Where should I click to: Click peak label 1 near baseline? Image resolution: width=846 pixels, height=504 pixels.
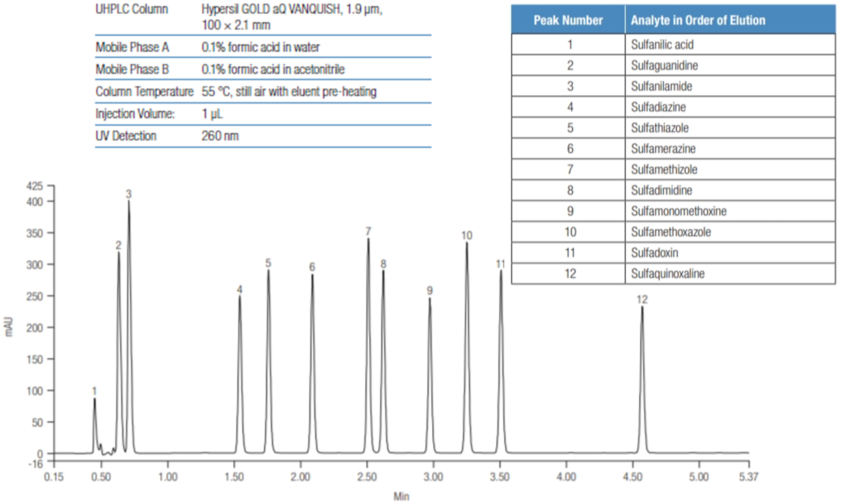click(x=94, y=391)
